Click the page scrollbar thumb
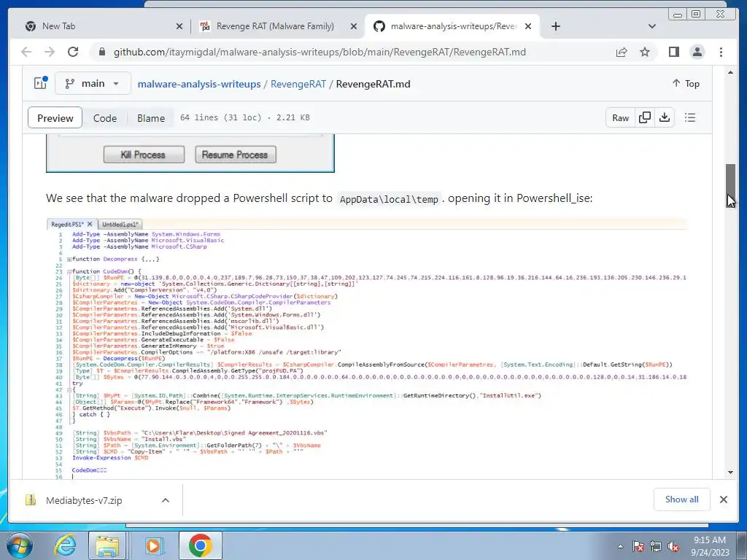The height and width of the screenshot is (560, 747). (730, 186)
